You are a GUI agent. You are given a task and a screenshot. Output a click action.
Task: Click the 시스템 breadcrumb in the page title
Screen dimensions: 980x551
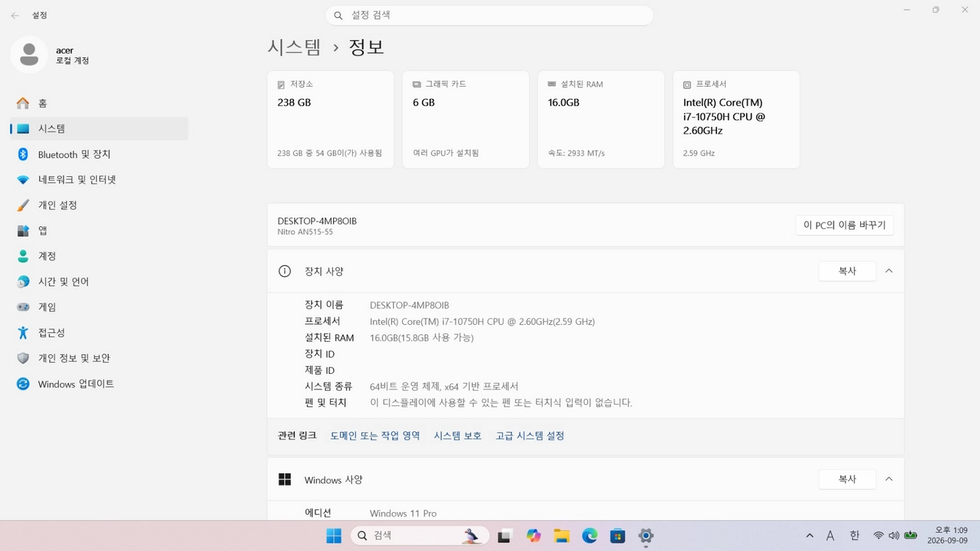294,47
